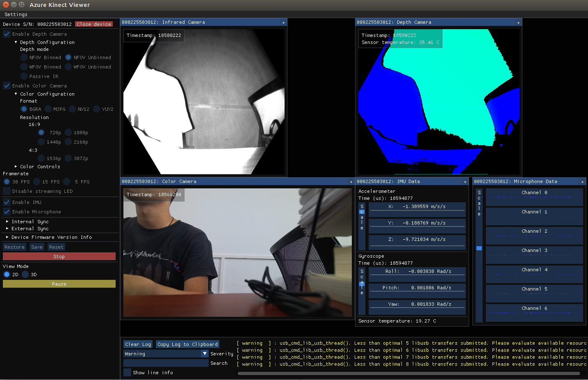The image size is (588, 380).
Task: Expand the IMU Data panel with the + icon
Action: pyautogui.click(x=465, y=181)
